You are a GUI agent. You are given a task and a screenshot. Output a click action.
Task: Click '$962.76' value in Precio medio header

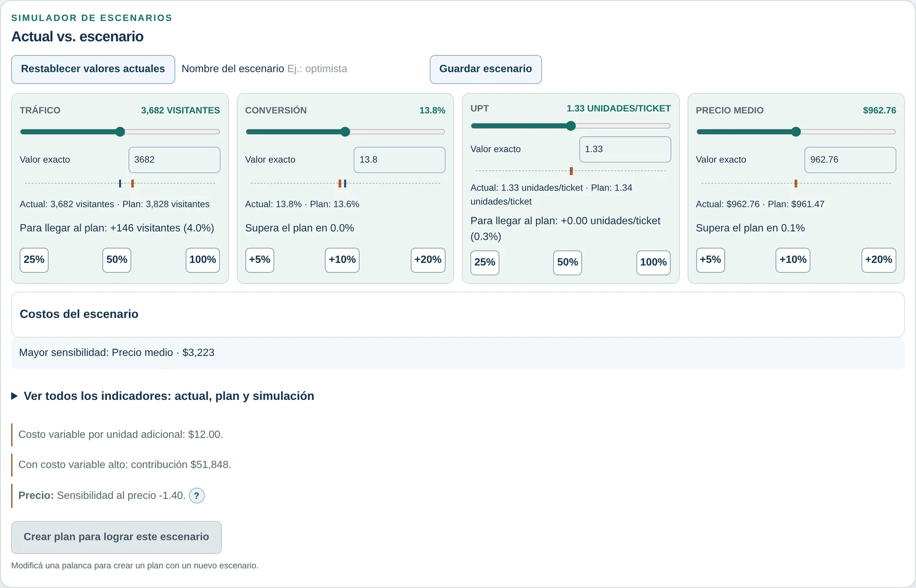pos(879,110)
